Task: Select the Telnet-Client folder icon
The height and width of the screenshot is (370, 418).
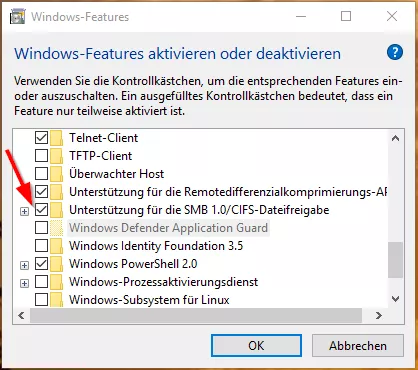Action: 57,138
